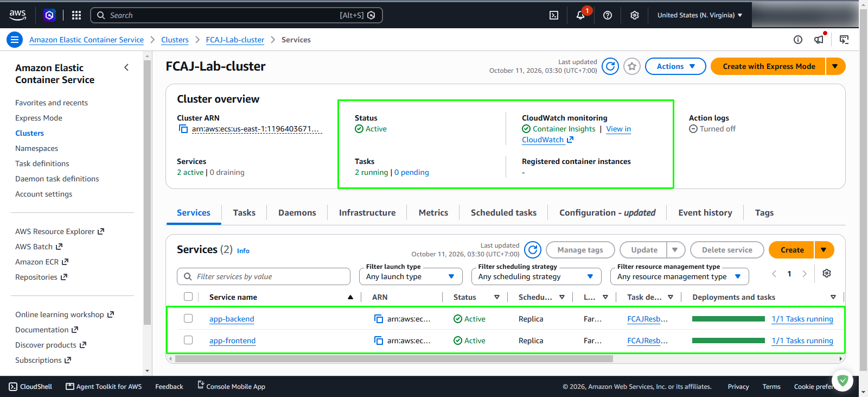Select the app-backend checkbox

pyautogui.click(x=188, y=318)
